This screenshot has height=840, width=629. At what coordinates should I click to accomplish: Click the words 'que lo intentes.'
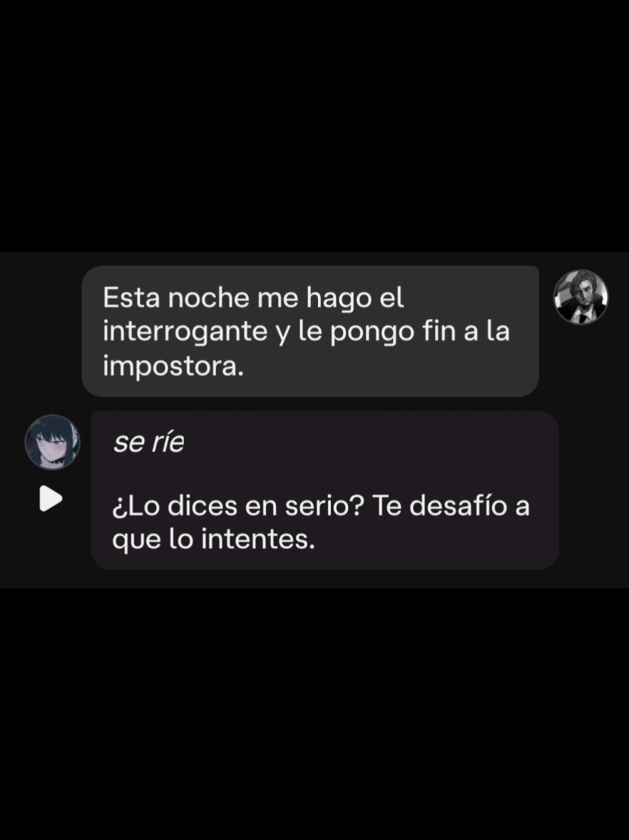tap(214, 540)
